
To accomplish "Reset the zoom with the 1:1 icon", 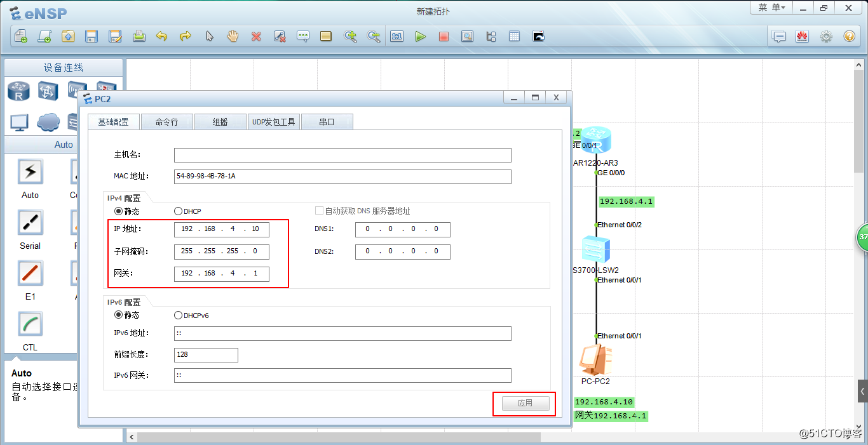I will pyautogui.click(x=397, y=36).
